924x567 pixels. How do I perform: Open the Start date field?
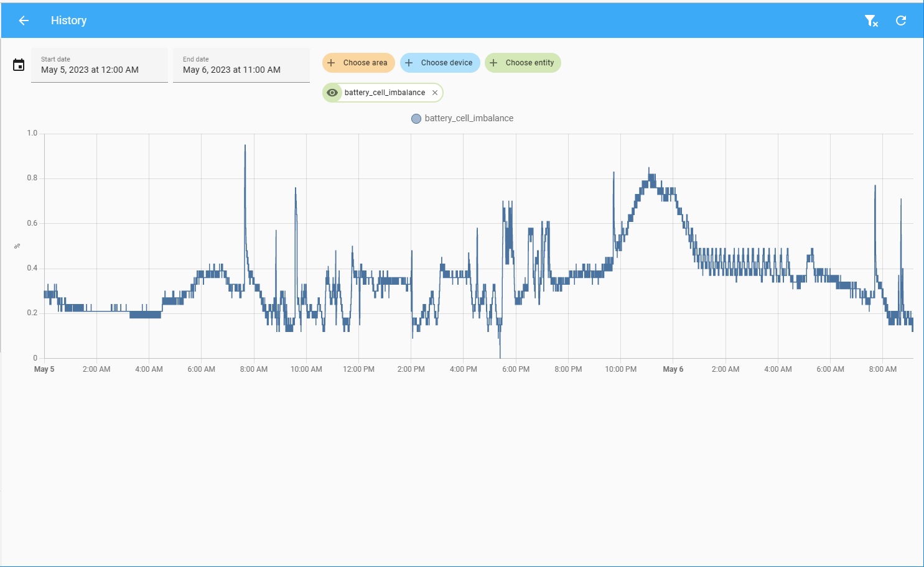click(100, 65)
